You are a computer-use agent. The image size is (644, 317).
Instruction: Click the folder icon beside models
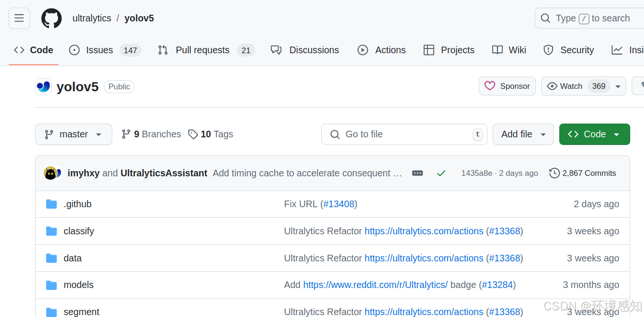(x=51, y=285)
